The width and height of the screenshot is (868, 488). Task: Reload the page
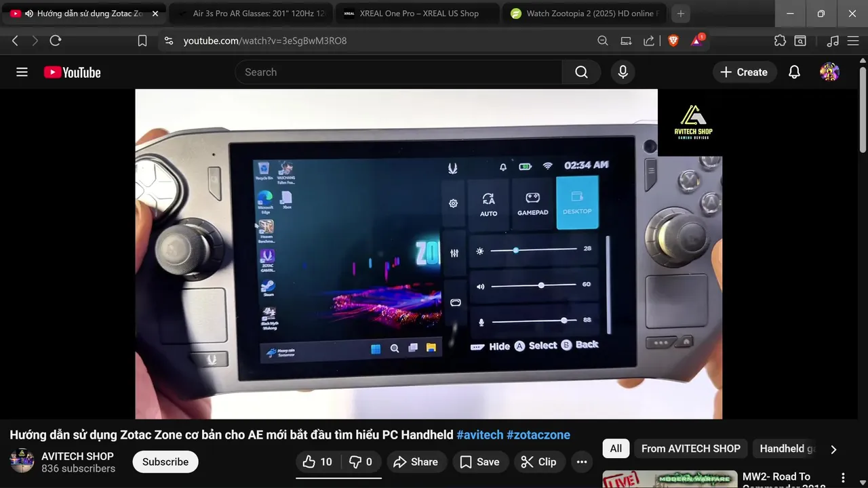pyautogui.click(x=56, y=41)
